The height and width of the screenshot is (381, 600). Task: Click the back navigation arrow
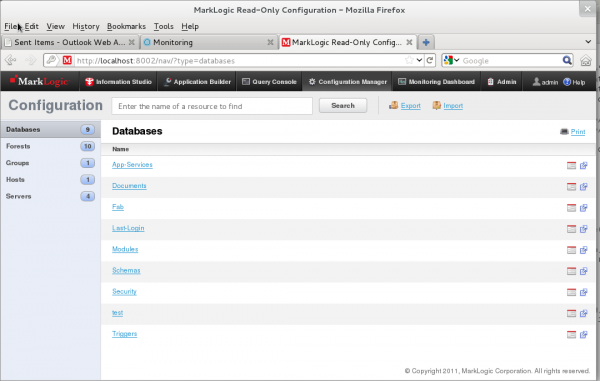coord(11,60)
